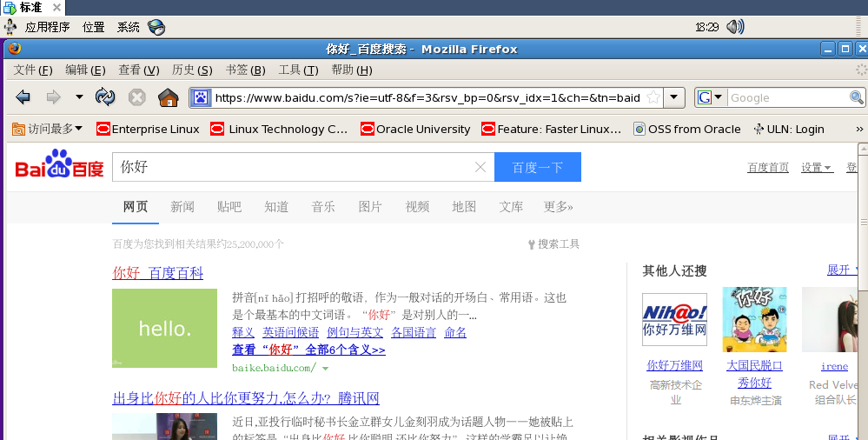Open the URL bar history dropdown
The height and width of the screenshot is (440, 868).
point(673,97)
